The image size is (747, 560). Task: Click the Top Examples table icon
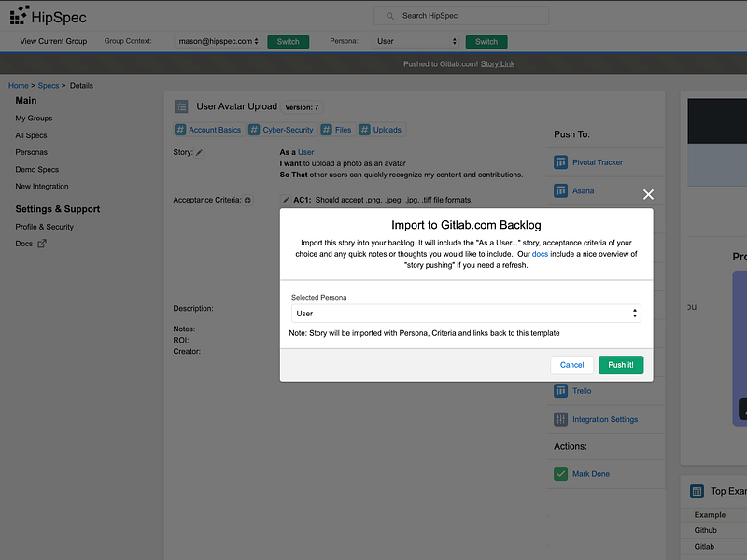point(697,491)
